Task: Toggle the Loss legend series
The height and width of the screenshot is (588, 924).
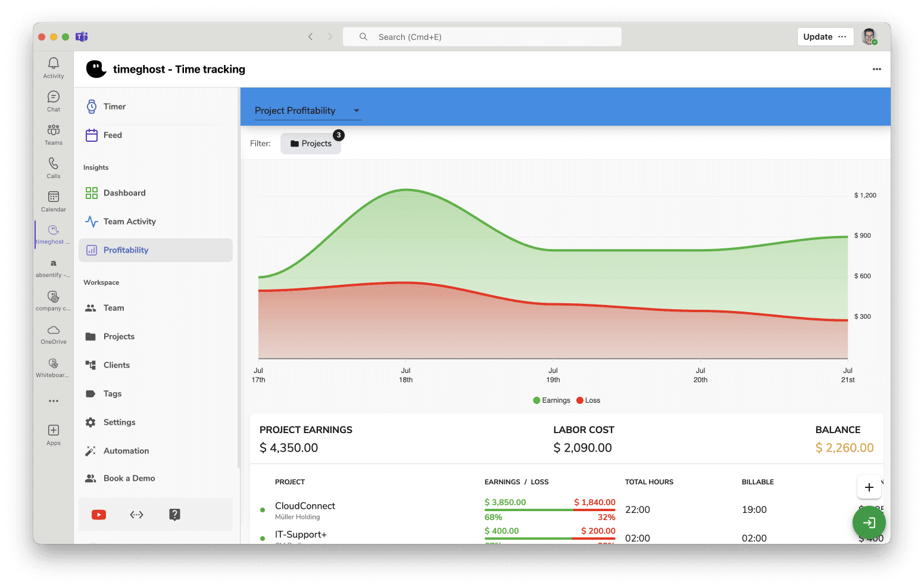Action: click(x=588, y=400)
